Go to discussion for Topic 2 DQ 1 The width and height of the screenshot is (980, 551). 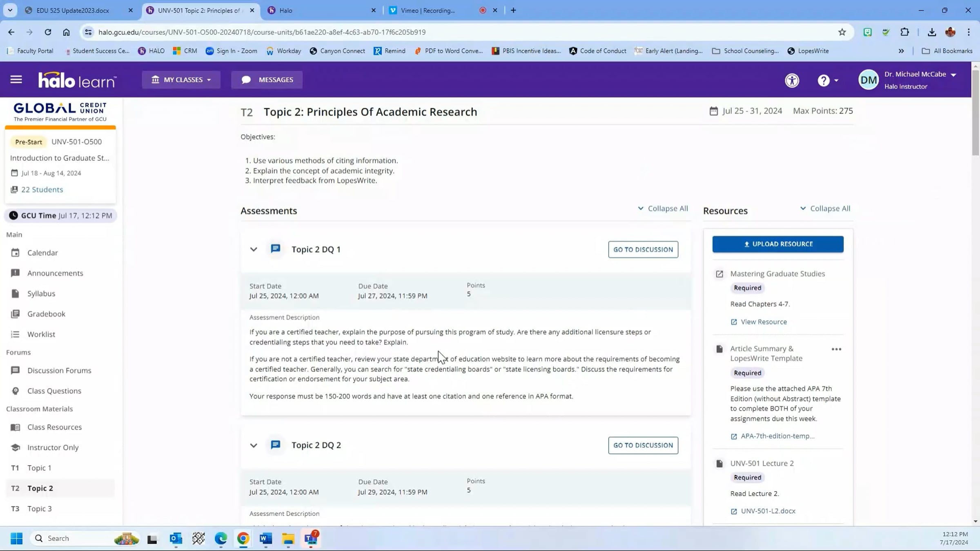click(643, 249)
